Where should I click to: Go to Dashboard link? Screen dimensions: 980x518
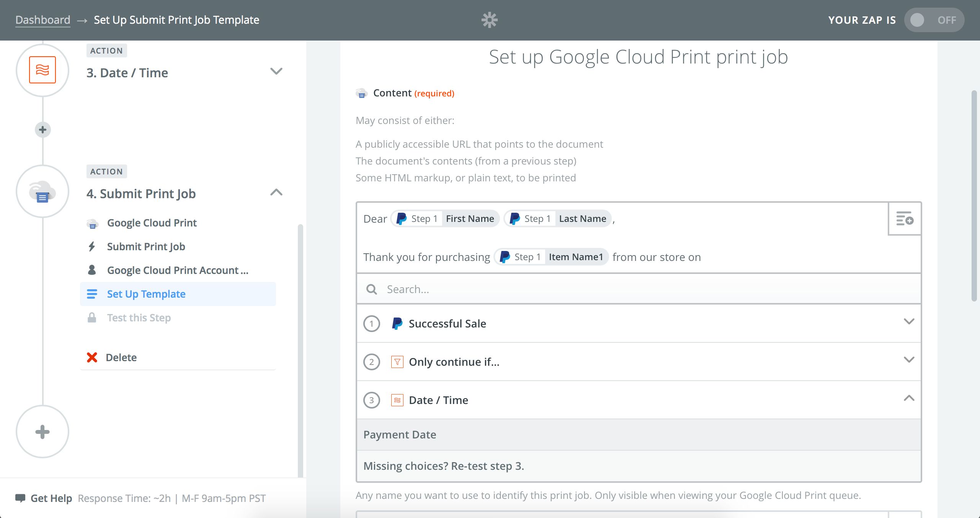click(42, 20)
